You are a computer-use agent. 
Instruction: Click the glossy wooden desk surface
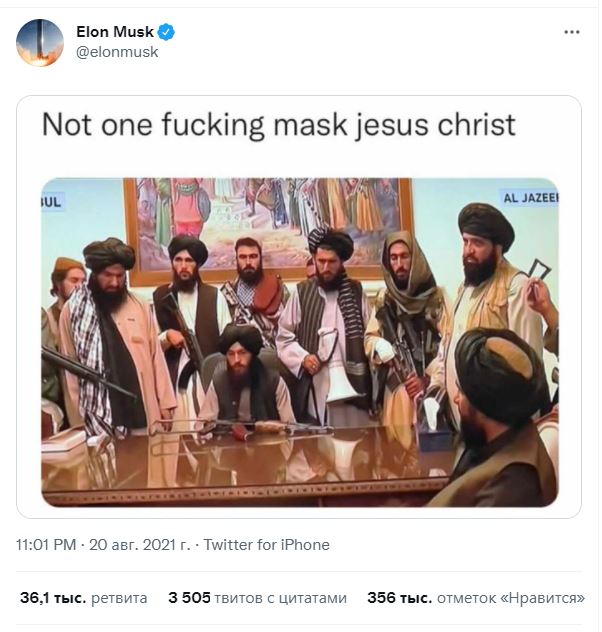[246, 464]
